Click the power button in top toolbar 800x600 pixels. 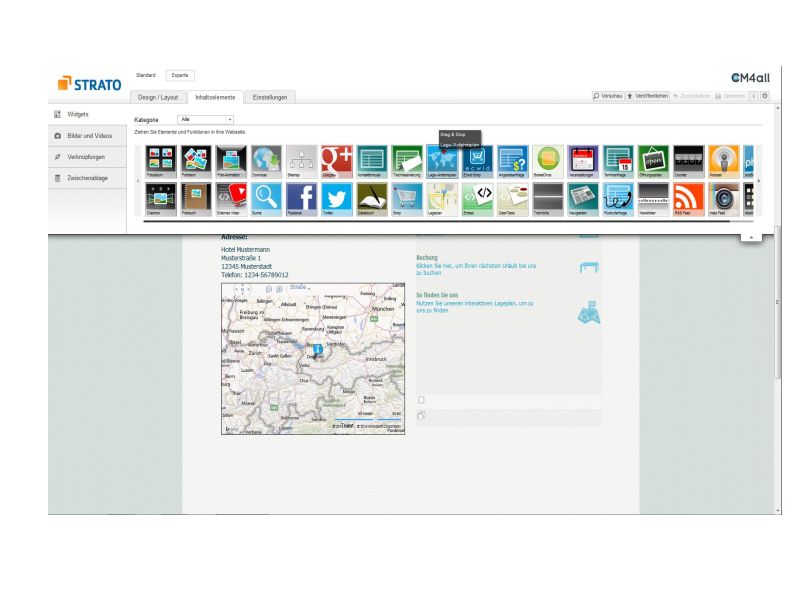click(x=765, y=96)
